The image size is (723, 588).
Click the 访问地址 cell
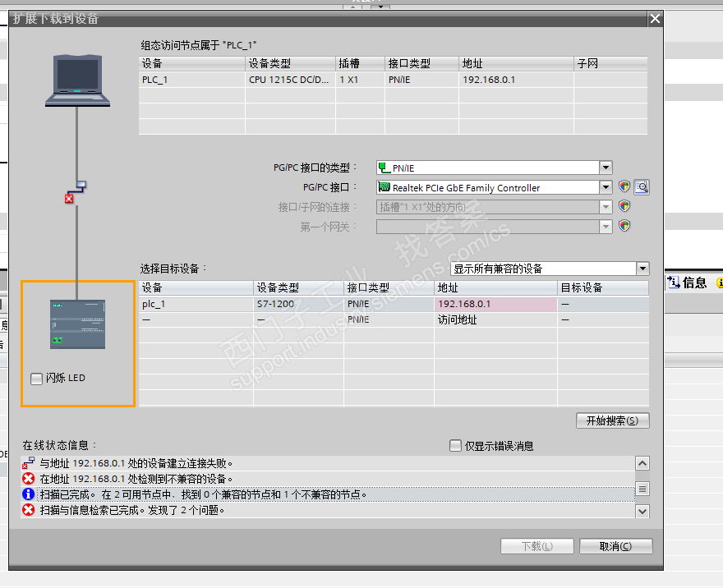(x=495, y=319)
